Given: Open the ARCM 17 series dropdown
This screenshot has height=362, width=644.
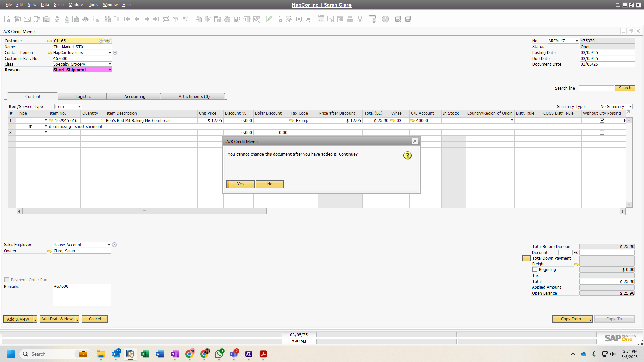Looking at the screenshot, I should tap(577, 41).
